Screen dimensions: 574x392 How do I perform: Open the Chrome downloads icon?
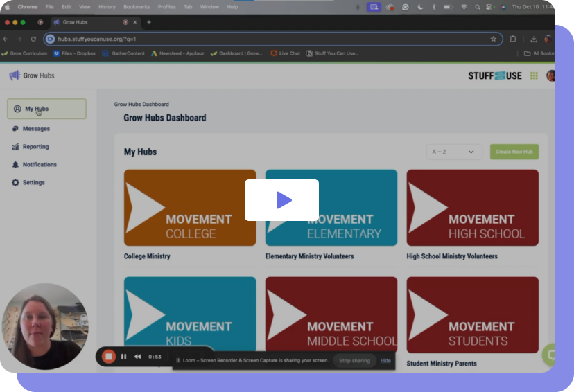[x=534, y=39]
